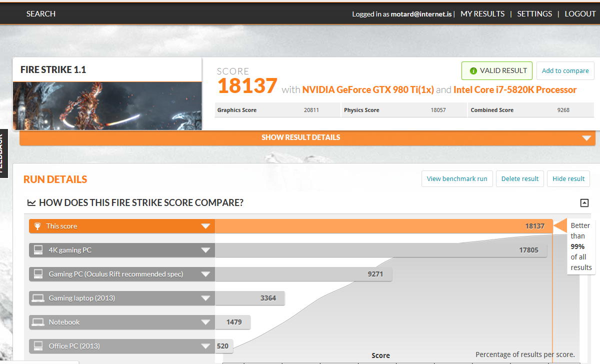Click the laptop icon on Gaming laptop (2013) row
The height and width of the screenshot is (364, 600).
(37, 298)
